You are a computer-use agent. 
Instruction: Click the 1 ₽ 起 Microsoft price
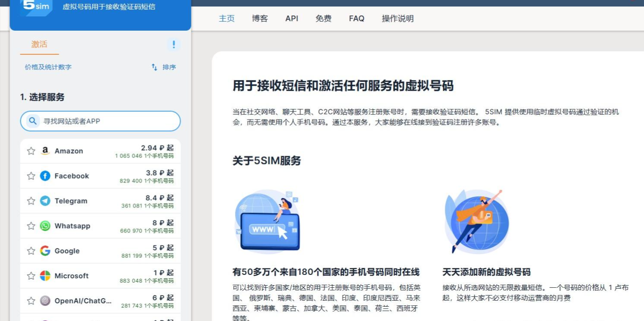(164, 273)
